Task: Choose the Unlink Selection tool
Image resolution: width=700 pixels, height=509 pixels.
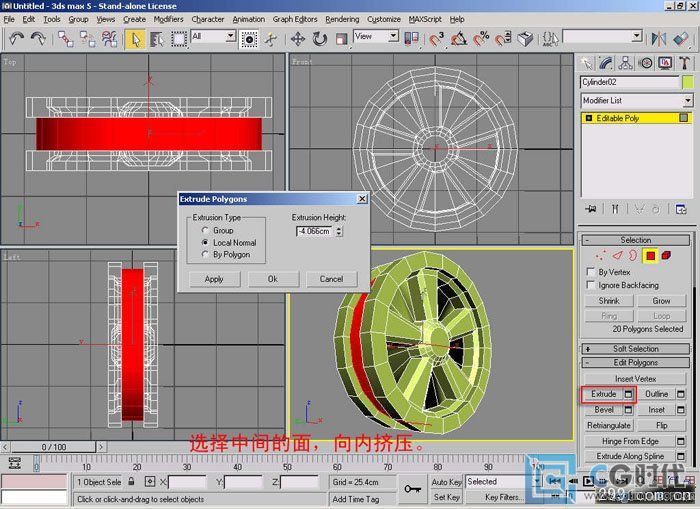Action: click(88, 39)
